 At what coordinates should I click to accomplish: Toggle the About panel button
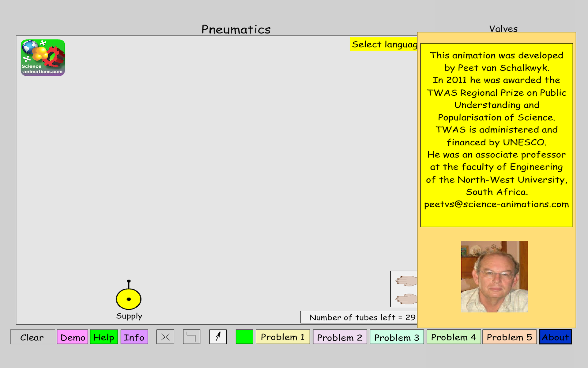click(x=555, y=337)
